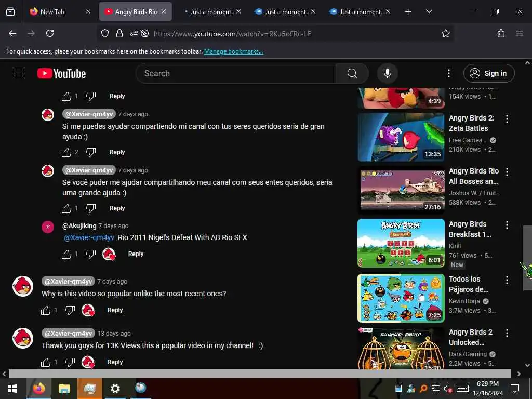Like the '13K Views' comment
The width and height of the screenshot is (532, 399).
pos(46,362)
